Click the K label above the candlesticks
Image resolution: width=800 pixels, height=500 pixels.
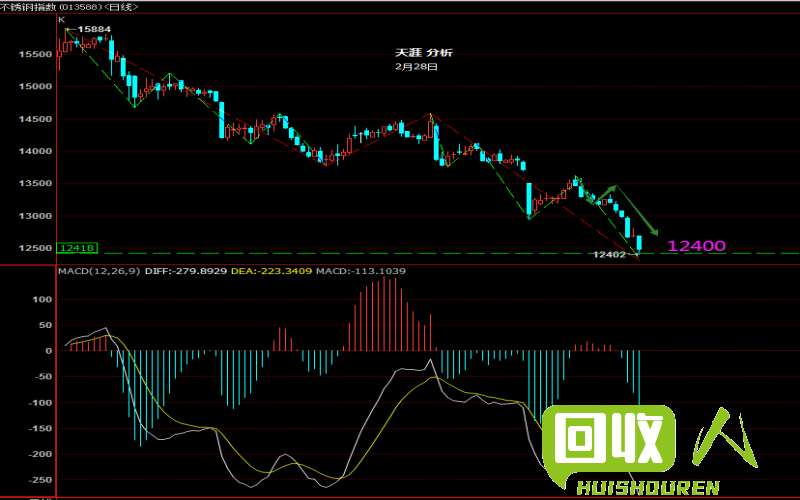(x=62, y=19)
